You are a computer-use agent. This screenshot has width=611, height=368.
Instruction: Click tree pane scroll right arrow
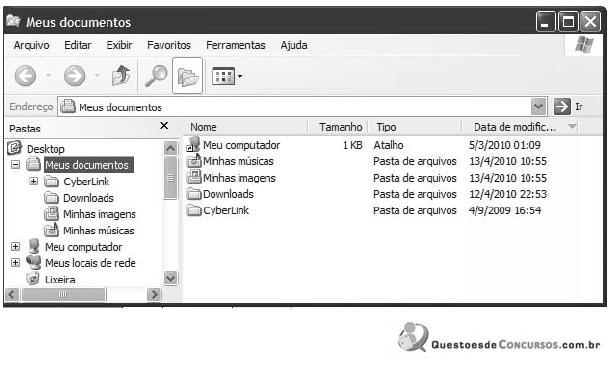coord(154,294)
